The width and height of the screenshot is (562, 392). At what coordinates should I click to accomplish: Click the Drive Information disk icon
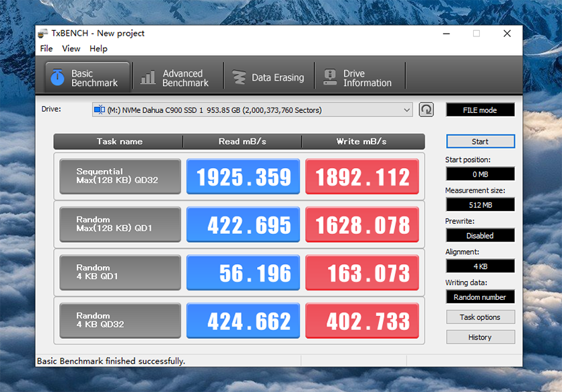pos(330,78)
